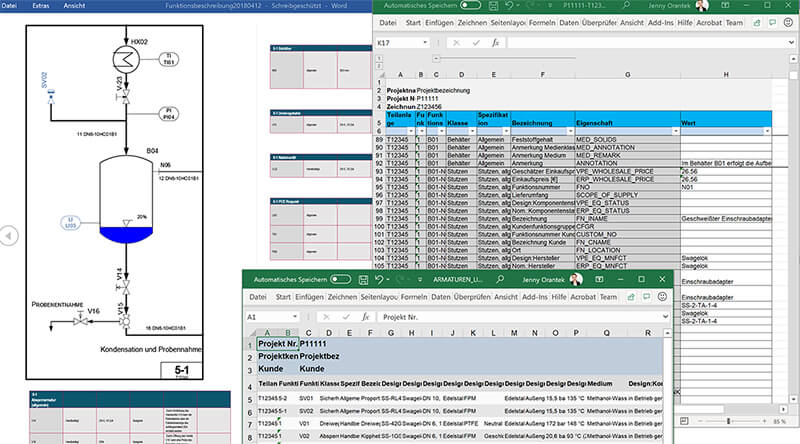Image resolution: width=800 pixels, height=444 pixels.
Task: Undo last action in the ARMATUREN Excel window
Action: click(x=379, y=280)
